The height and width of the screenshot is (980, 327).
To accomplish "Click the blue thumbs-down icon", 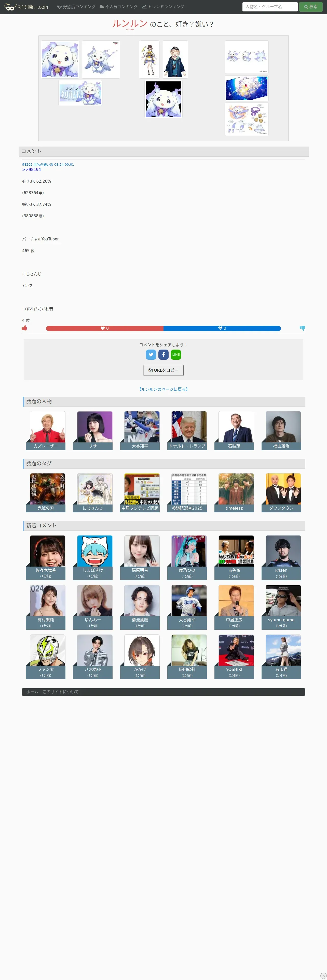I will point(302,328).
